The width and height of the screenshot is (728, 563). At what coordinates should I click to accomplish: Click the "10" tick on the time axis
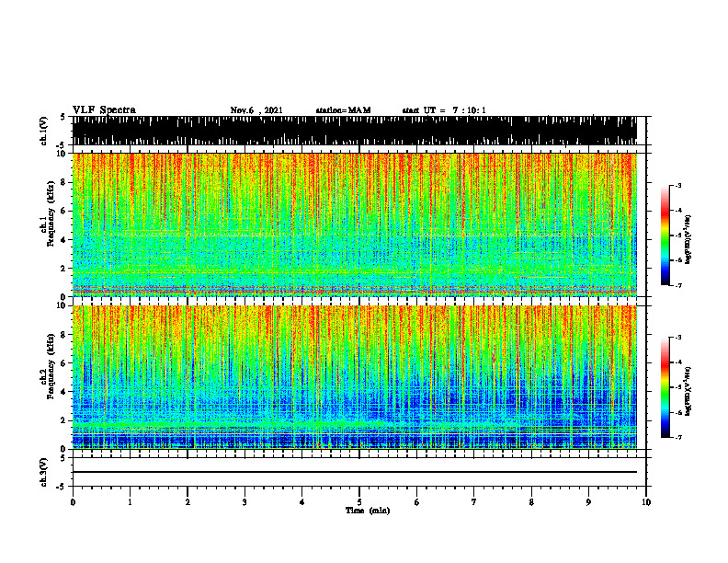click(x=646, y=502)
